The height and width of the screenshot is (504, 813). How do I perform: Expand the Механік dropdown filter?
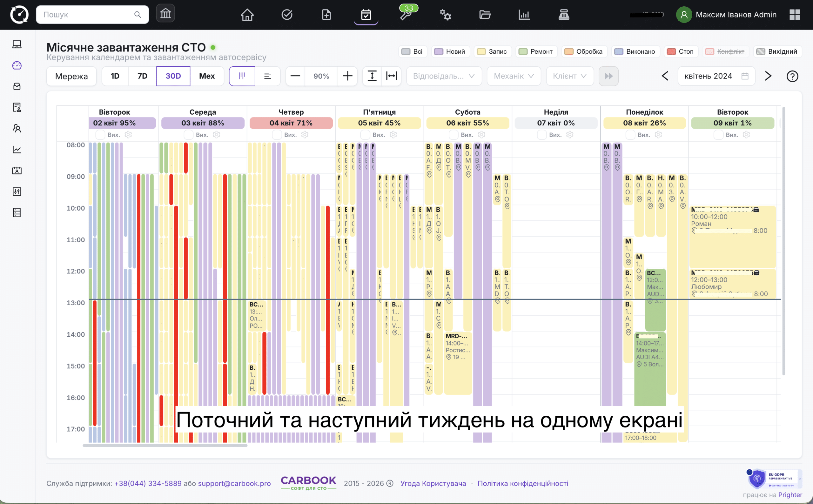click(x=514, y=76)
